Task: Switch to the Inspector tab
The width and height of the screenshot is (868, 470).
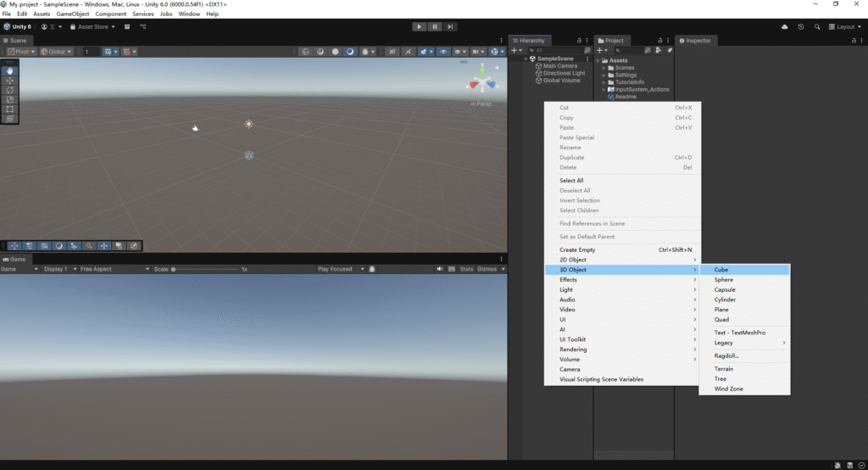Action: coord(695,41)
